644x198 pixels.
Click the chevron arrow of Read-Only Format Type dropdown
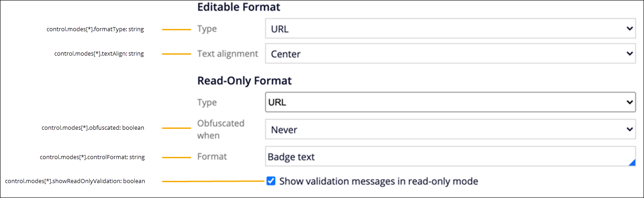(630, 102)
